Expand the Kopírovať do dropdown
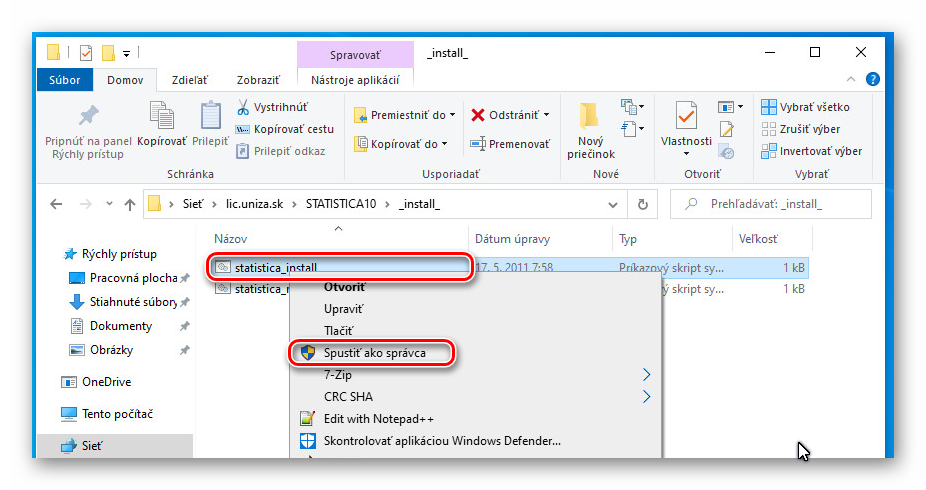 pos(445,144)
